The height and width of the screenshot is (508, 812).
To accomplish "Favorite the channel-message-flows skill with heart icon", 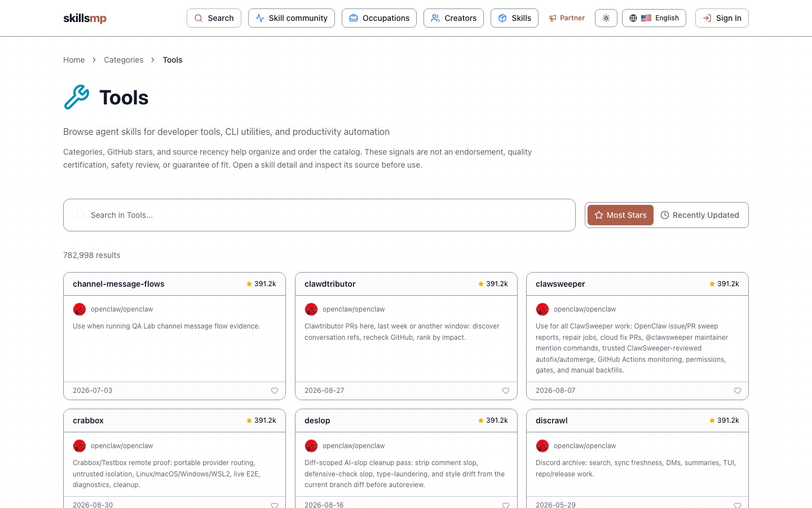I will (x=275, y=391).
